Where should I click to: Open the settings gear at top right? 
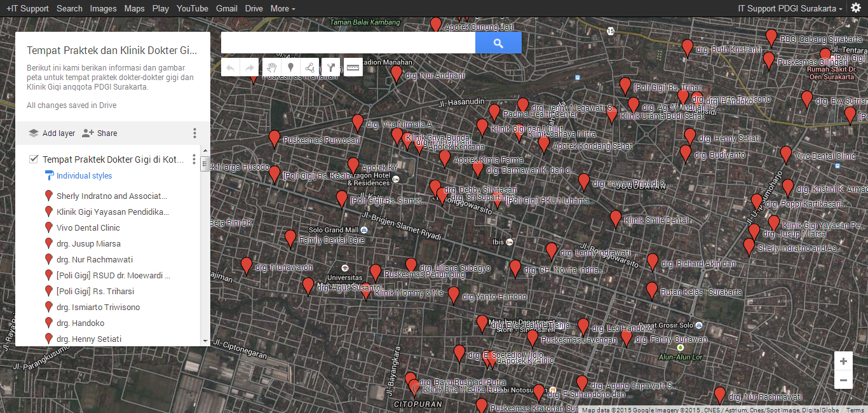coord(855,8)
